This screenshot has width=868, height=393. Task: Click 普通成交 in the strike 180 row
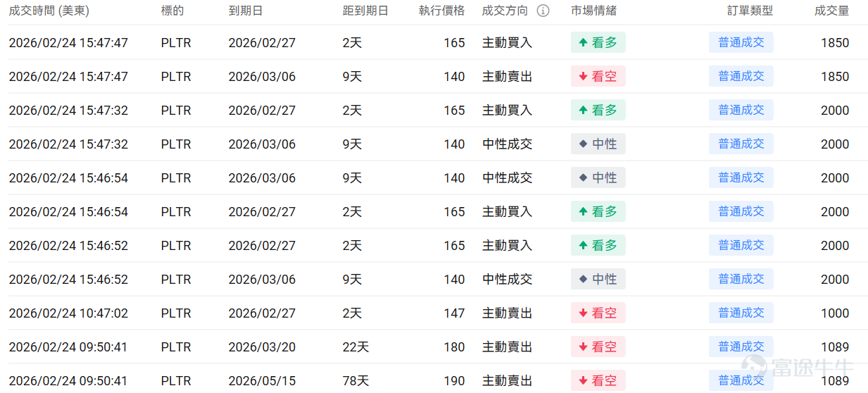pyautogui.click(x=741, y=347)
